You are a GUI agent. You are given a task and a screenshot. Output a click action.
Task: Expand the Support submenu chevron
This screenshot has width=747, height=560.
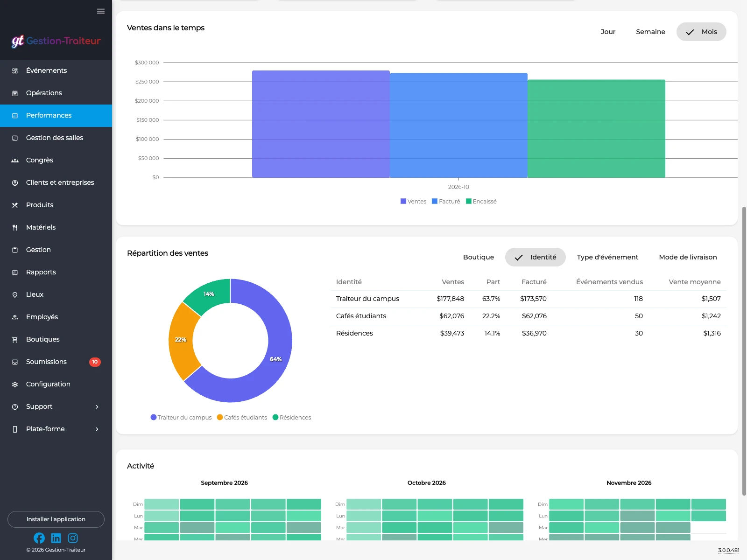97,406
